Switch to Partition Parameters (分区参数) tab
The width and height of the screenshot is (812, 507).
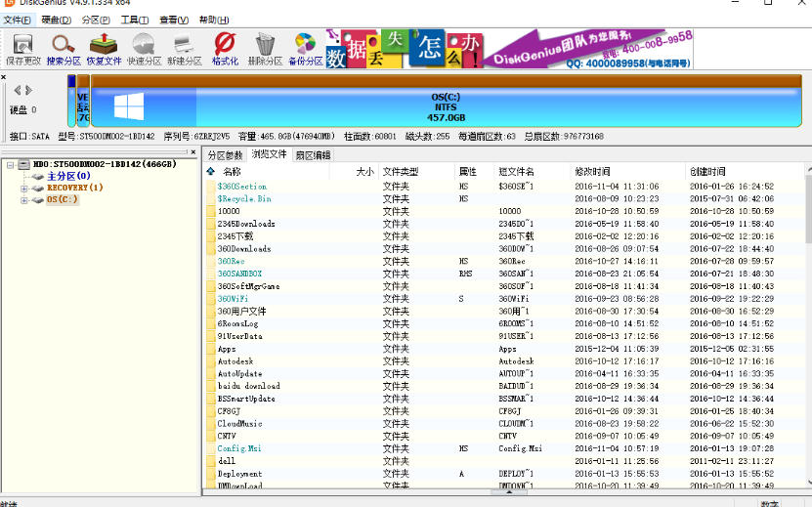[x=226, y=155]
